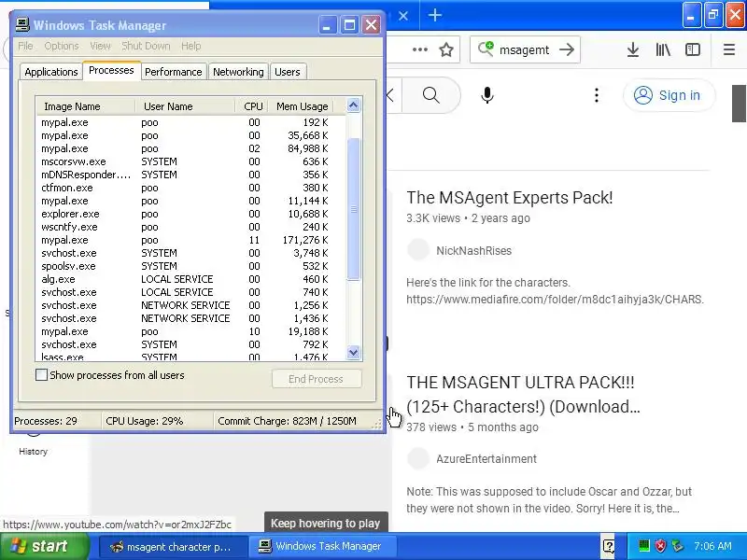Click the process list scroll down arrow
Viewport: 747px width, 560px height.
coord(354,353)
